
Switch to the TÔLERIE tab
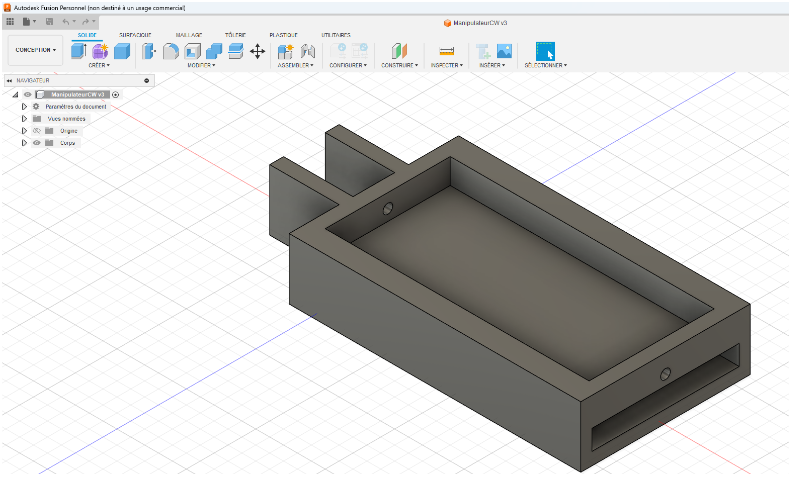tap(235, 35)
